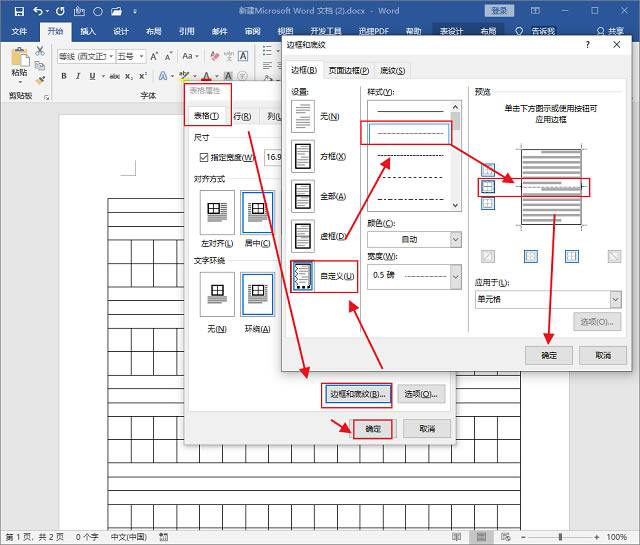The image size is (640, 545).
Task: Click 确定 in the Borders and Shading dialog
Action: point(549,355)
